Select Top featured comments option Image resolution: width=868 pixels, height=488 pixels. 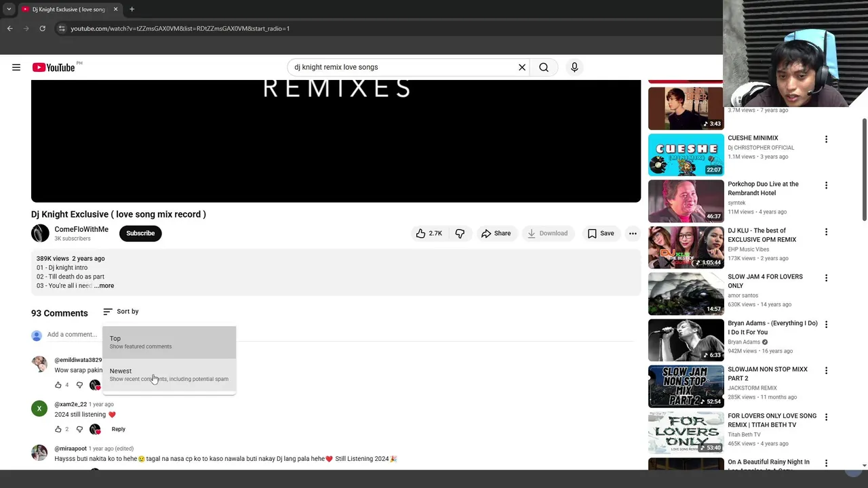[x=169, y=342]
